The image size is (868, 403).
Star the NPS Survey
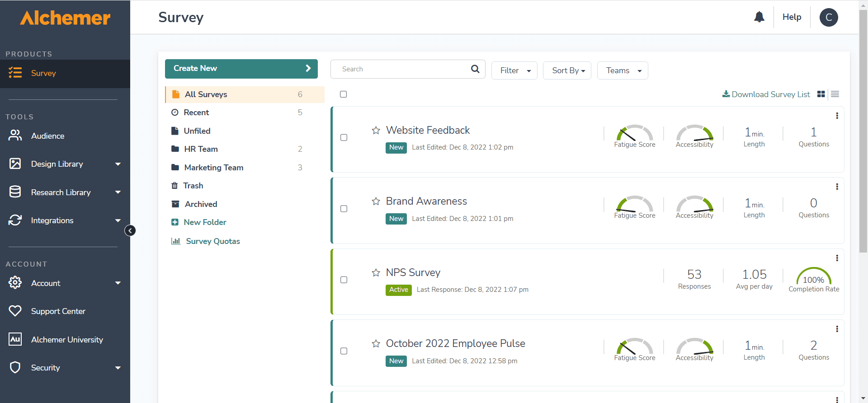click(376, 273)
